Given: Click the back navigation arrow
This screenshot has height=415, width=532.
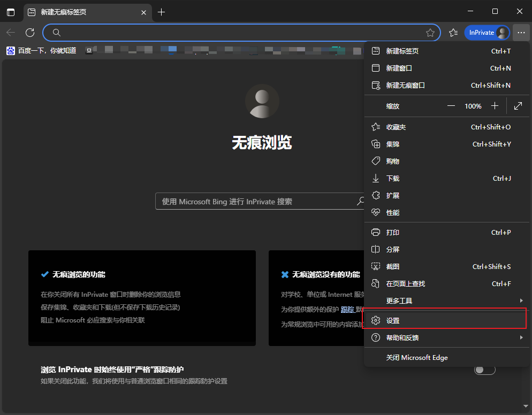Looking at the screenshot, I should tap(10, 33).
